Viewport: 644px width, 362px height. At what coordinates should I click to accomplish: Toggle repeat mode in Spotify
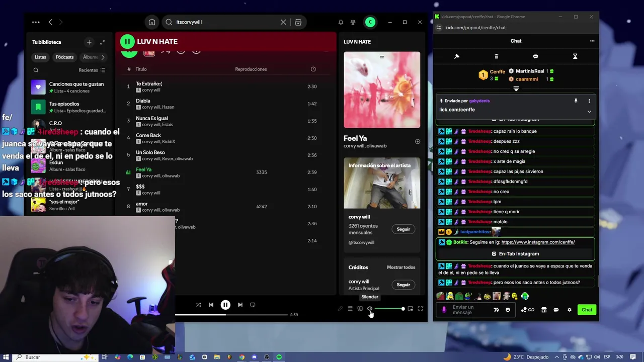253,305
